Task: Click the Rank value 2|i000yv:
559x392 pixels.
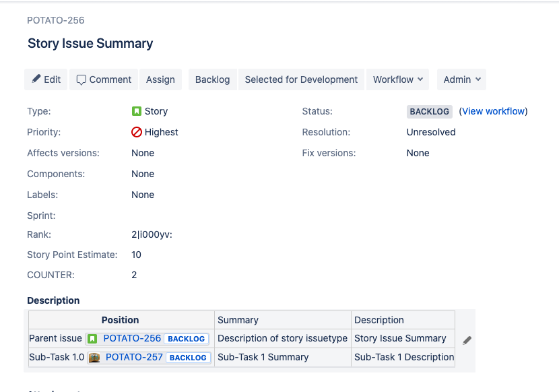Action: [152, 234]
